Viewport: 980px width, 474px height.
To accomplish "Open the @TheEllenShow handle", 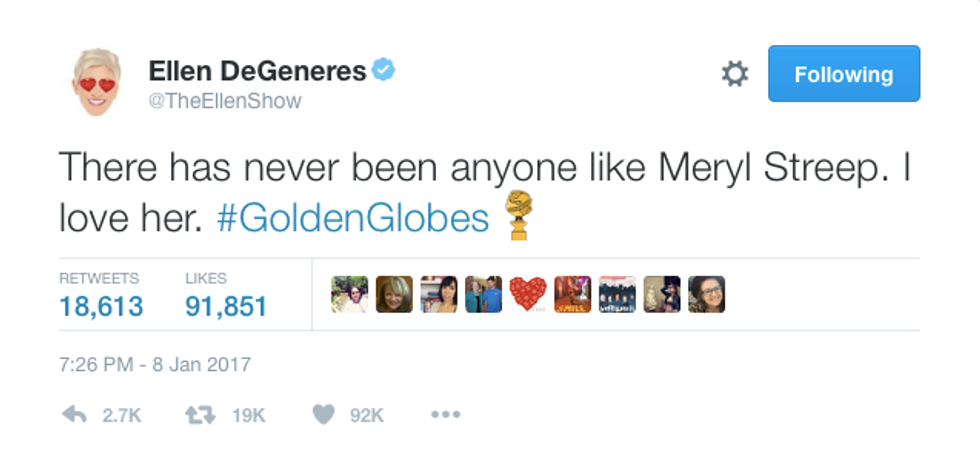I will (225, 101).
